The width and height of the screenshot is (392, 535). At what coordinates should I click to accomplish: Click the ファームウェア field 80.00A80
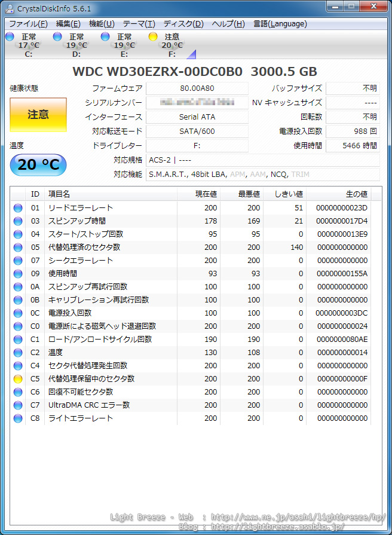point(197,88)
